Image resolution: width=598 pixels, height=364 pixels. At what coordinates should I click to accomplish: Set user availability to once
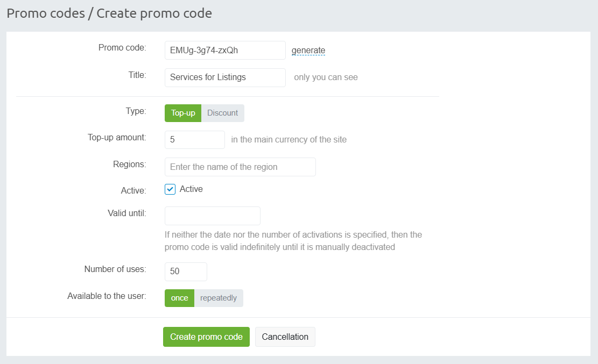[179, 298]
